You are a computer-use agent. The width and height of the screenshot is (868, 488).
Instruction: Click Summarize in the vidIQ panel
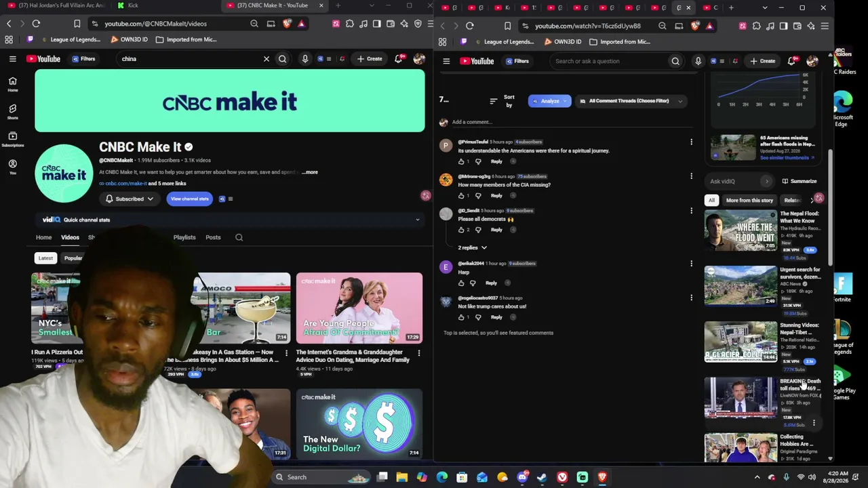click(800, 181)
